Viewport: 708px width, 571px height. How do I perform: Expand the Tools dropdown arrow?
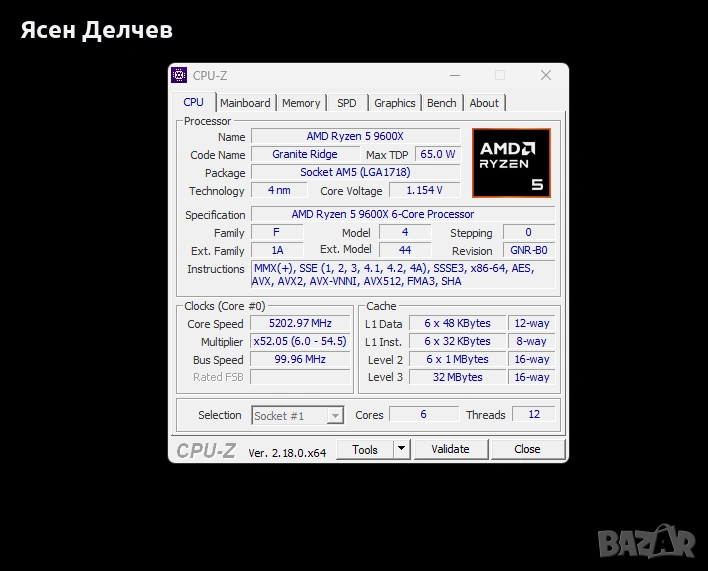401,449
